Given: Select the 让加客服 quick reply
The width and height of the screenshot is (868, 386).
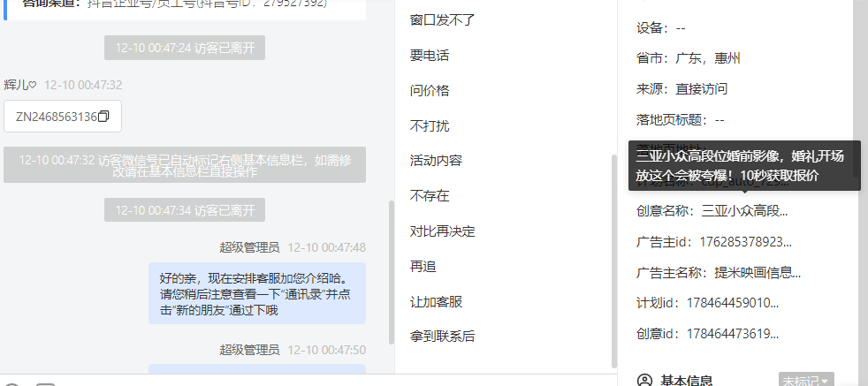Looking at the screenshot, I should (x=436, y=302).
